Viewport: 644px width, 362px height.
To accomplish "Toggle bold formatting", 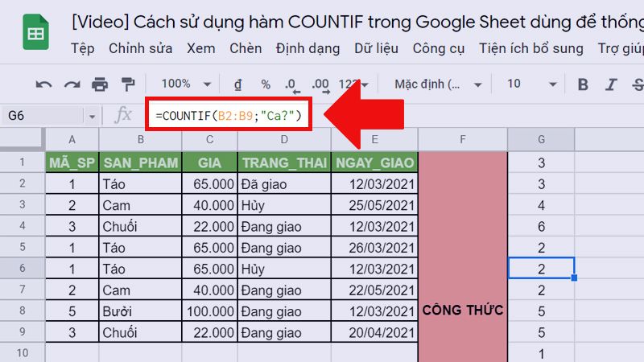I will tap(583, 84).
